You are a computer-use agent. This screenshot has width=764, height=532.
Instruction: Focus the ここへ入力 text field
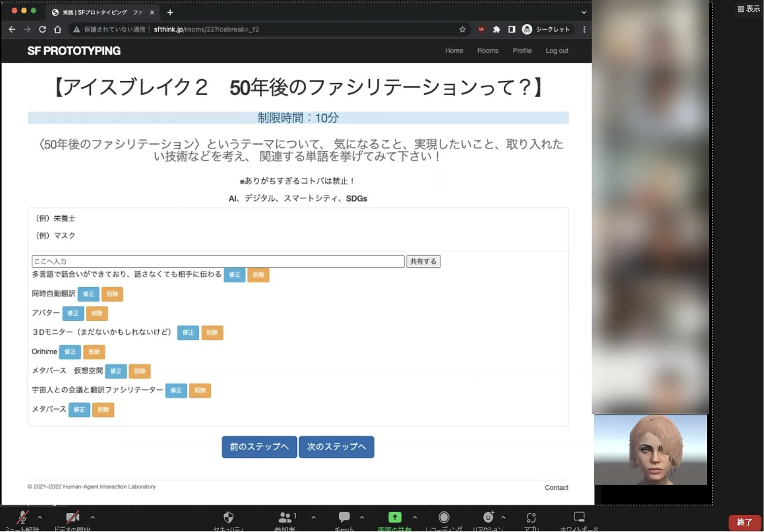coord(218,262)
